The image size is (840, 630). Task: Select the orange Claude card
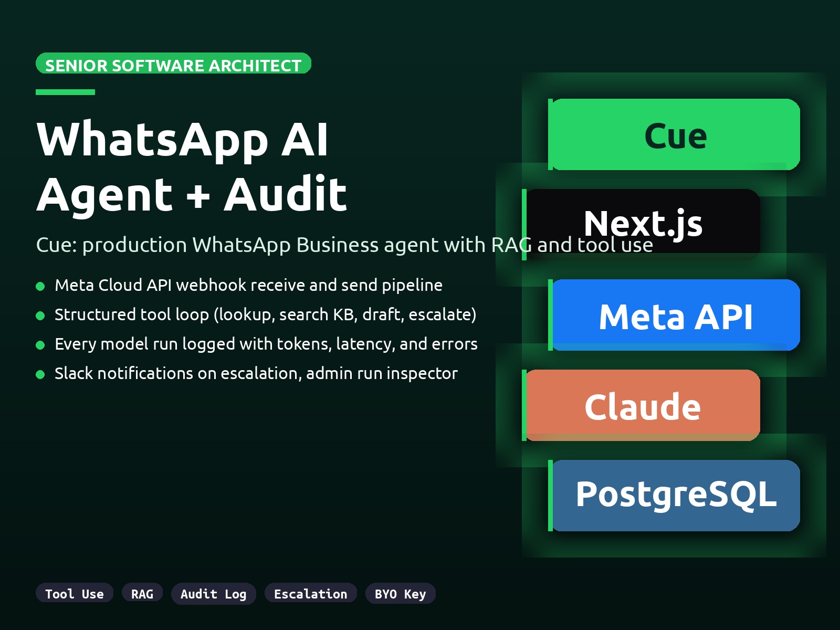point(641,405)
